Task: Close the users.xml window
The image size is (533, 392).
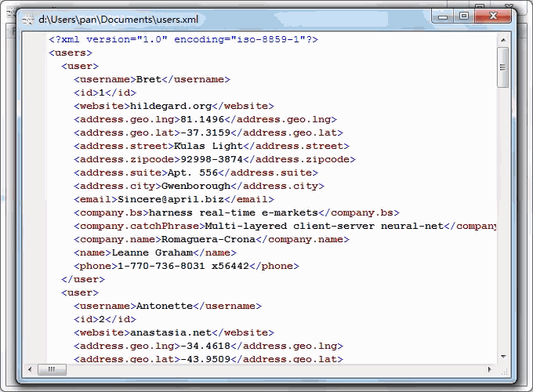Action: coord(493,15)
